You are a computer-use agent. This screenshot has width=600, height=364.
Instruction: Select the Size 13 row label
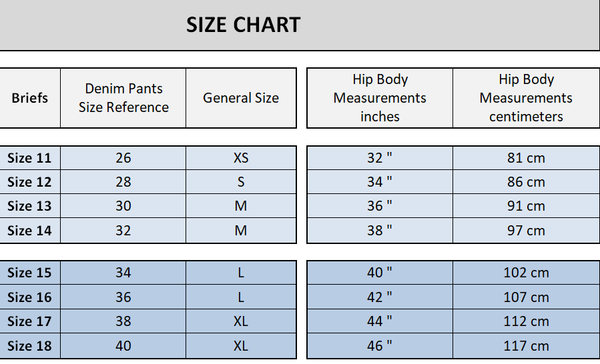[x=30, y=206]
